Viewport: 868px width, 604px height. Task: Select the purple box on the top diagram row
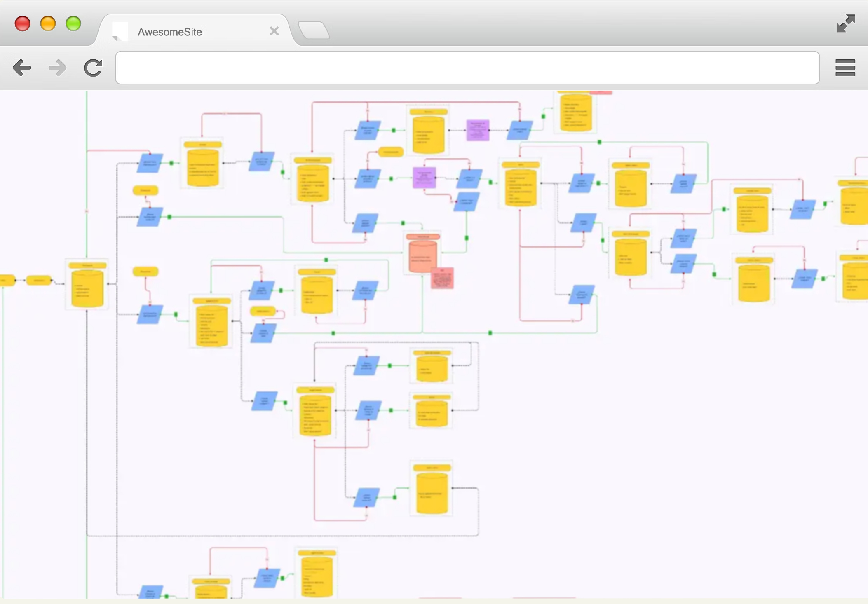(478, 130)
